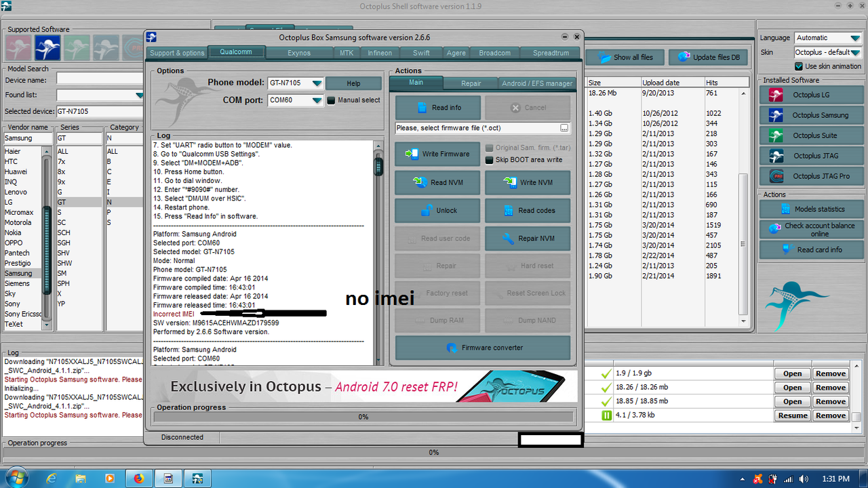Switch to the MTK tab

tap(347, 53)
